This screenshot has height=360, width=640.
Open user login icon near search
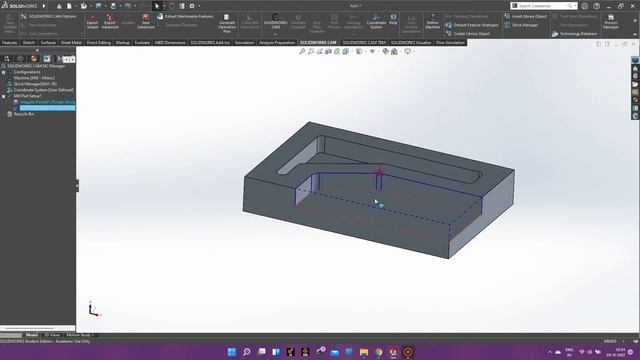click(x=584, y=6)
